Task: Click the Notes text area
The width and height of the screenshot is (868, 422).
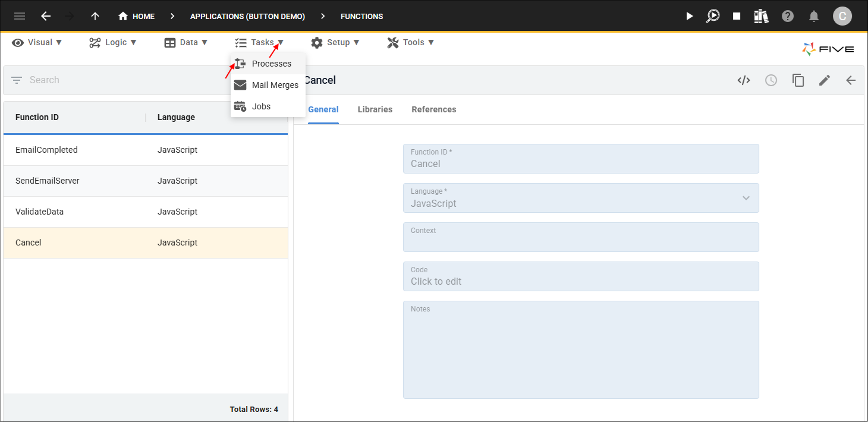Action: tap(581, 349)
